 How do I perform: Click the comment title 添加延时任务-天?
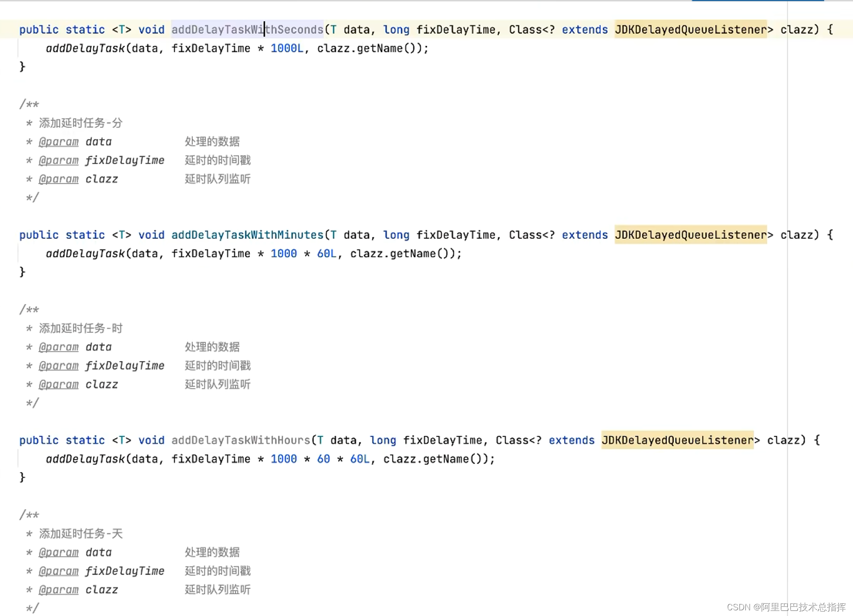click(x=81, y=534)
